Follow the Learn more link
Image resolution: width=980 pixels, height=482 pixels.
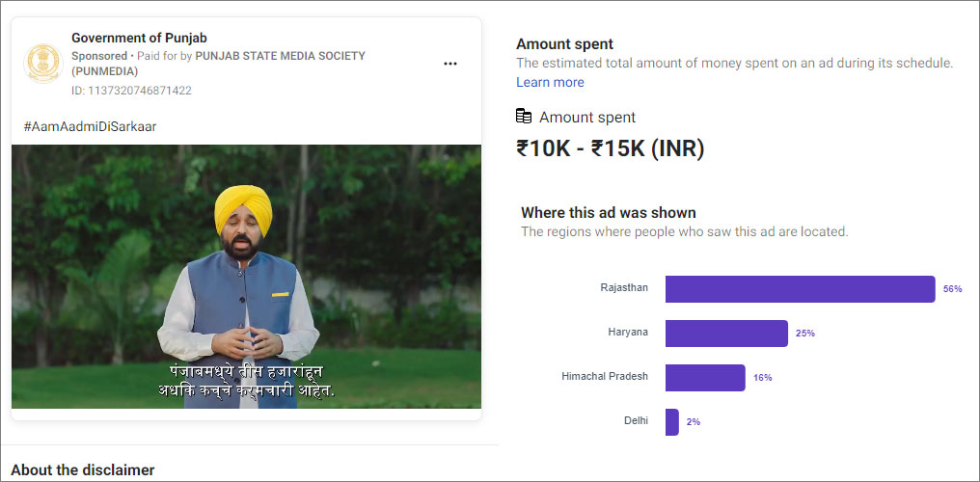point(550,82)
